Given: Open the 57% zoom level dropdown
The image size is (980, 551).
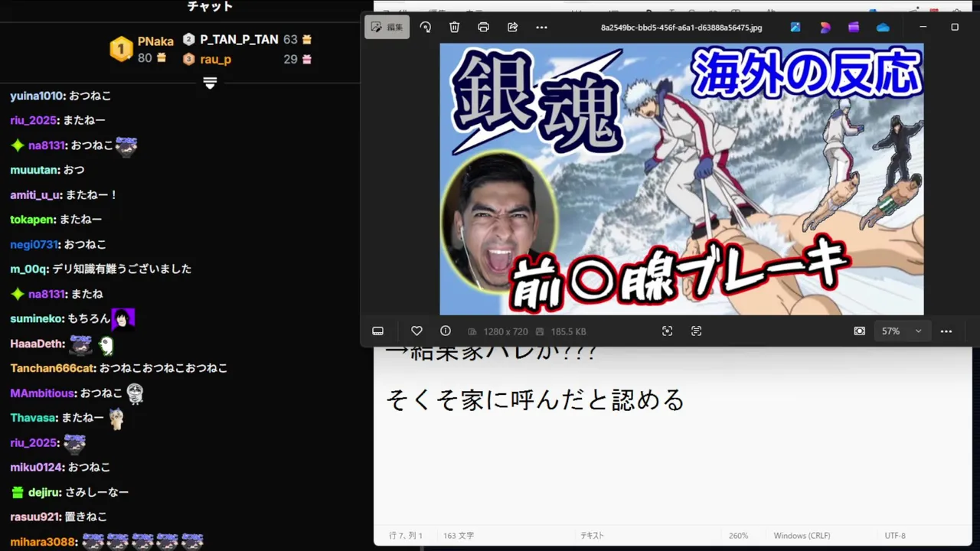Looking at the screenshot, I should pos(901,331).
